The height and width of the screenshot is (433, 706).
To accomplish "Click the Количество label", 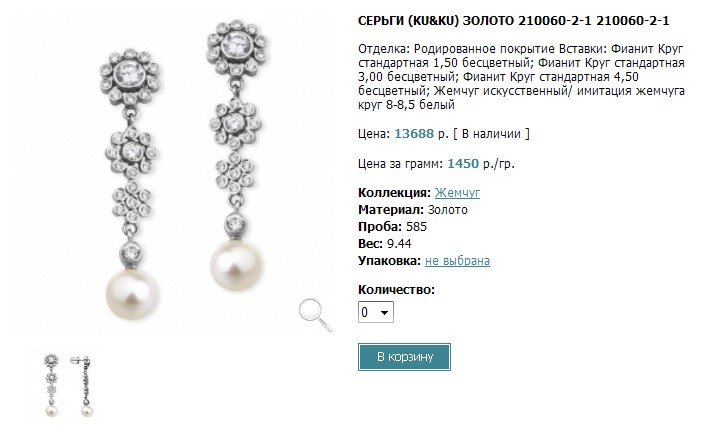I will coord(396,289).
